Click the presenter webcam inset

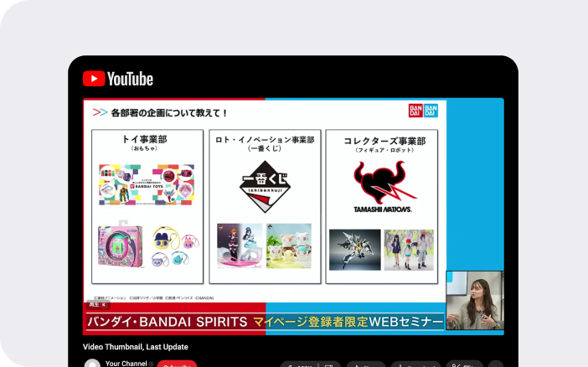click(475, 300)
